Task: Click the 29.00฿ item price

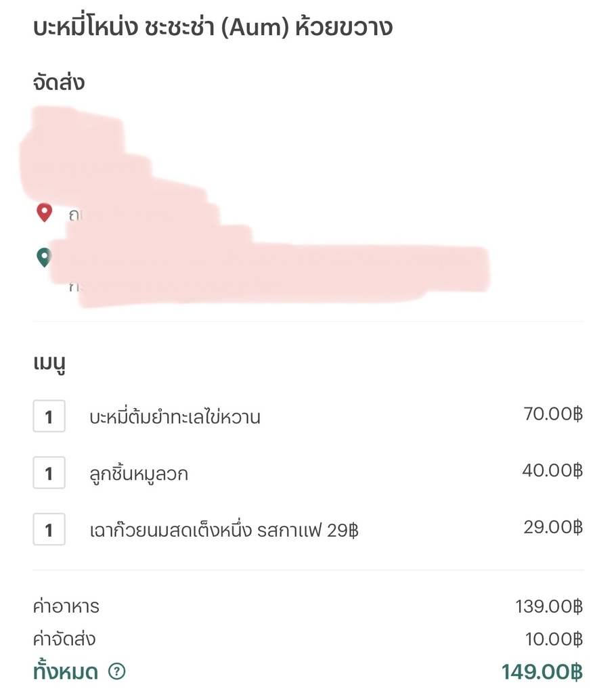Action: [x=552, y=527]
